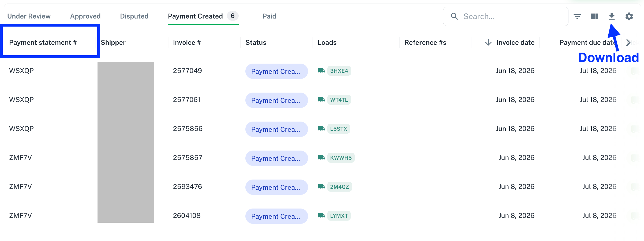Click the Payment statement # column header

pyautogui.click(x=43, y=42)
